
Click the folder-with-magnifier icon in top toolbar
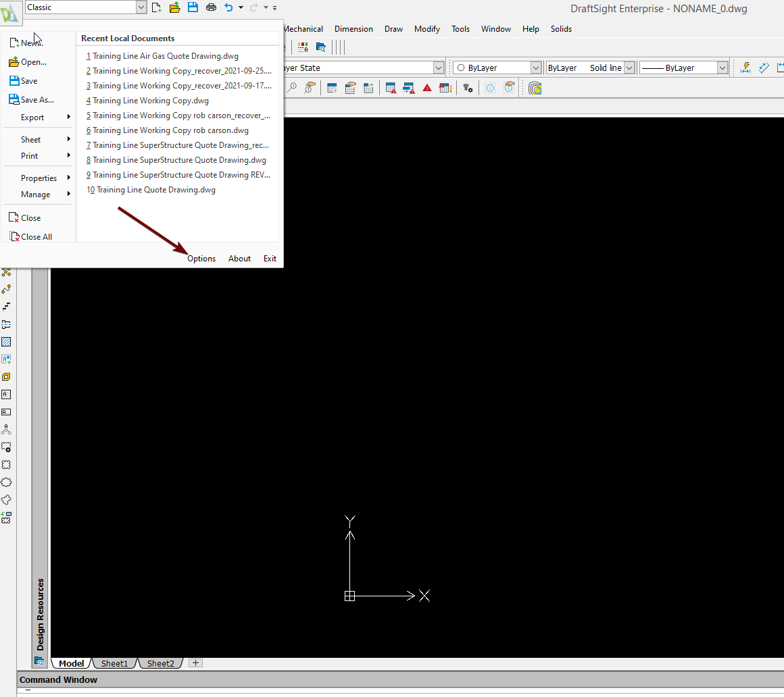321,47
